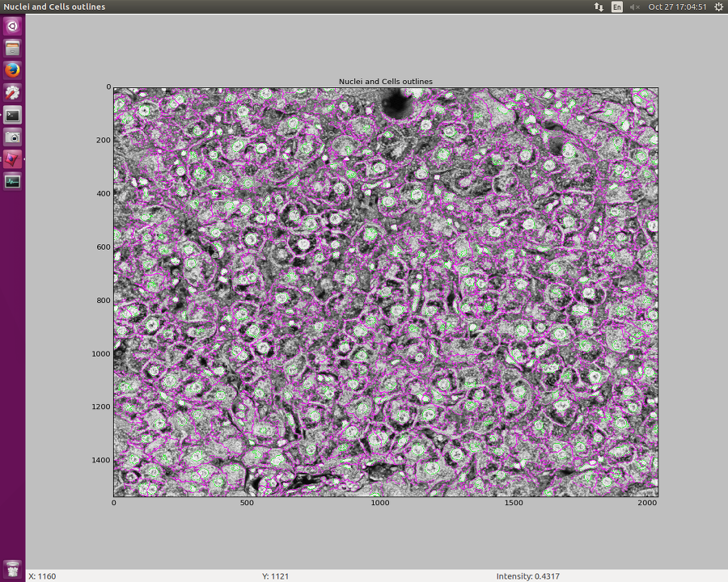Open the network connection indicator menu
The height and width of the screenshot is (582, 728).
tap(599, 7)
